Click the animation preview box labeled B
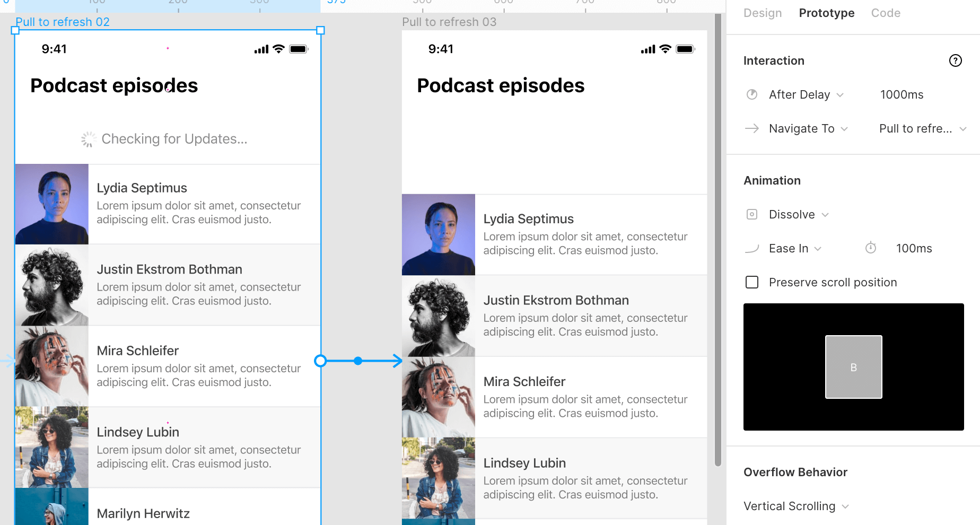 [x=853, y=367]
